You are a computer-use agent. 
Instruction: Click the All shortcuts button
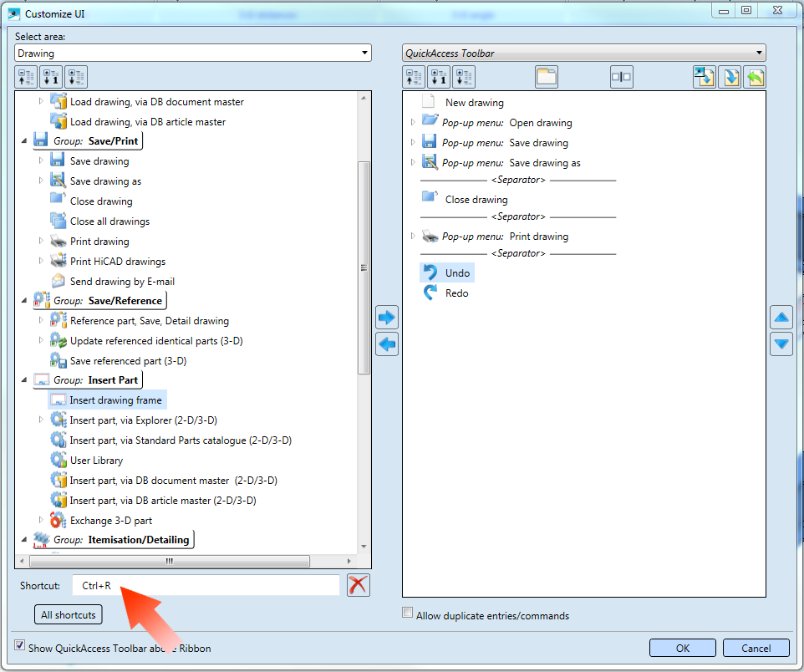(69, 614)
